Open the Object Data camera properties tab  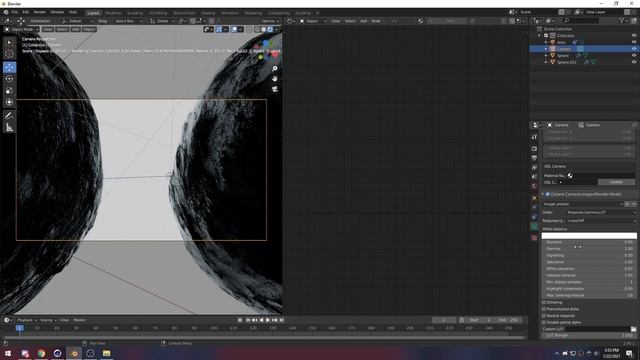[x=534, y=227]
